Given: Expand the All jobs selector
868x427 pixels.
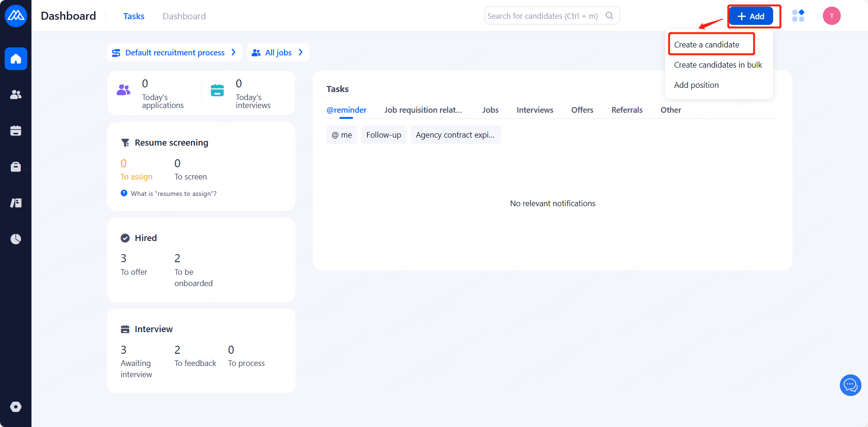Looking at the screenshot, I should [x=278, y=53].
